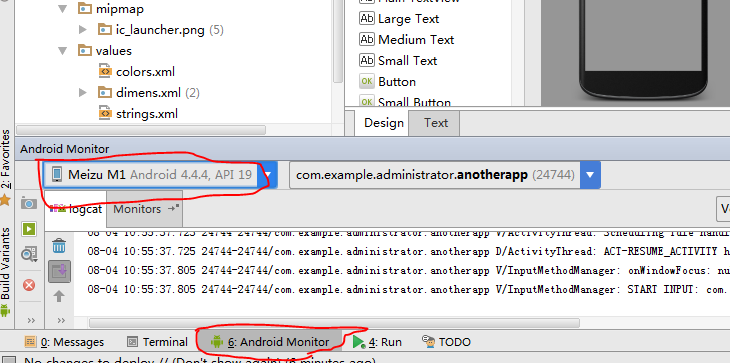Open the 4: Run tool window
This screenshot has height=363, width=730.
click(x=378, y=342)
